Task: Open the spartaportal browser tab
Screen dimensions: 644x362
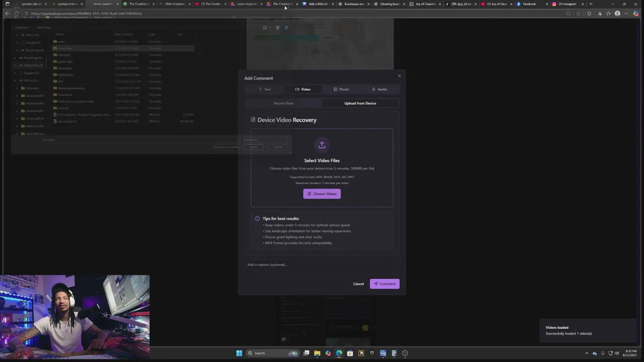Action: [67, 4]
